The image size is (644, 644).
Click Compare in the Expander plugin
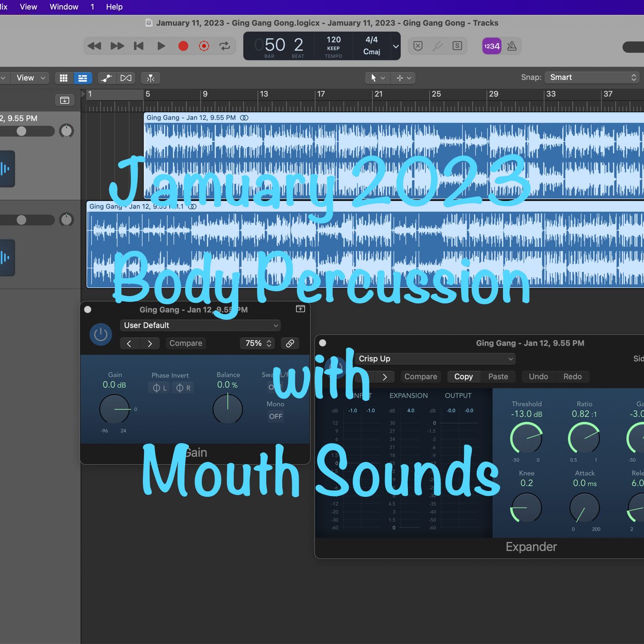pyautogui.click(x=420, y=377)
